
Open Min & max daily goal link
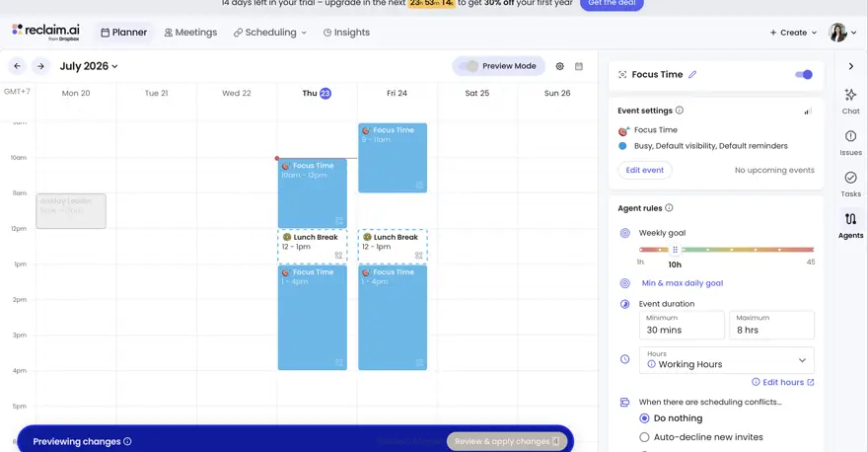click(x=682, y=283)
